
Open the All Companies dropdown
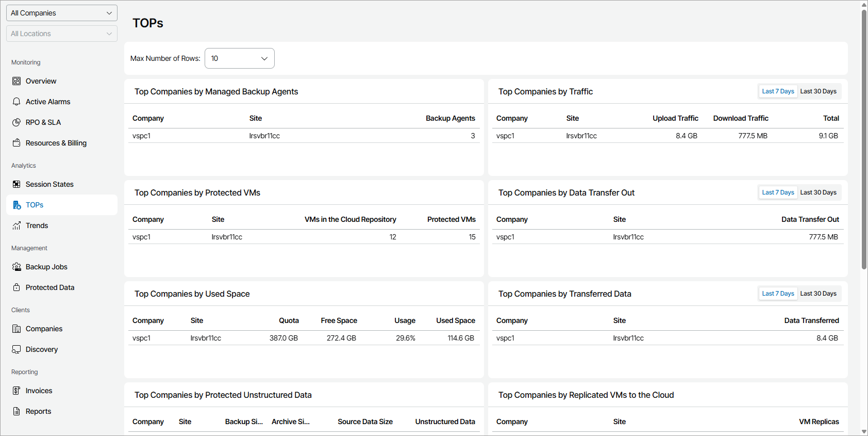point(62,13)
